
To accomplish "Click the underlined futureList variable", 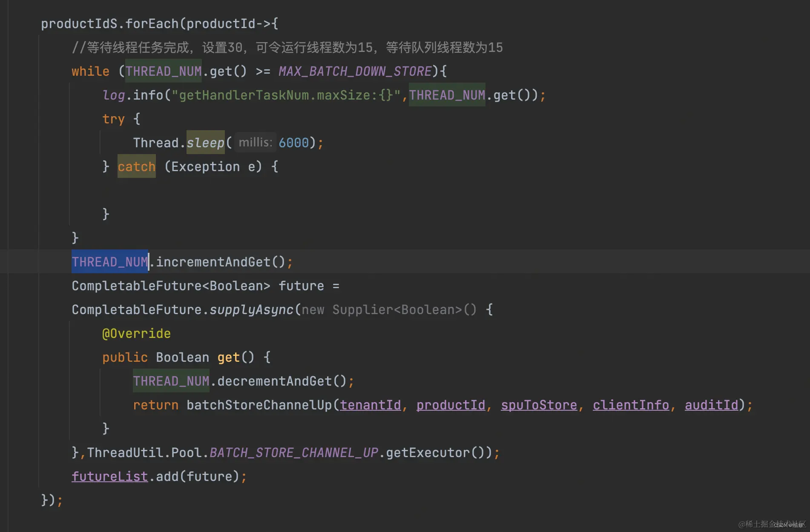I will click(x=110, y=477).
